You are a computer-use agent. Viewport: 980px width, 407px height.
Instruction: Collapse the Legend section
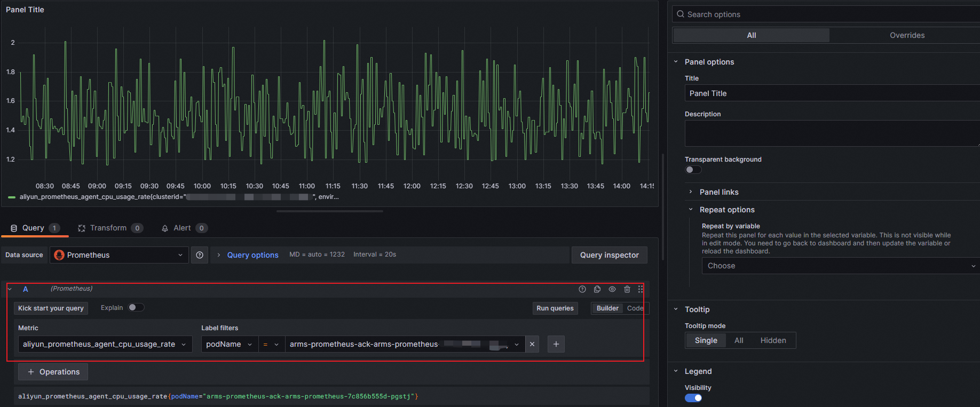tap(676, 371)
